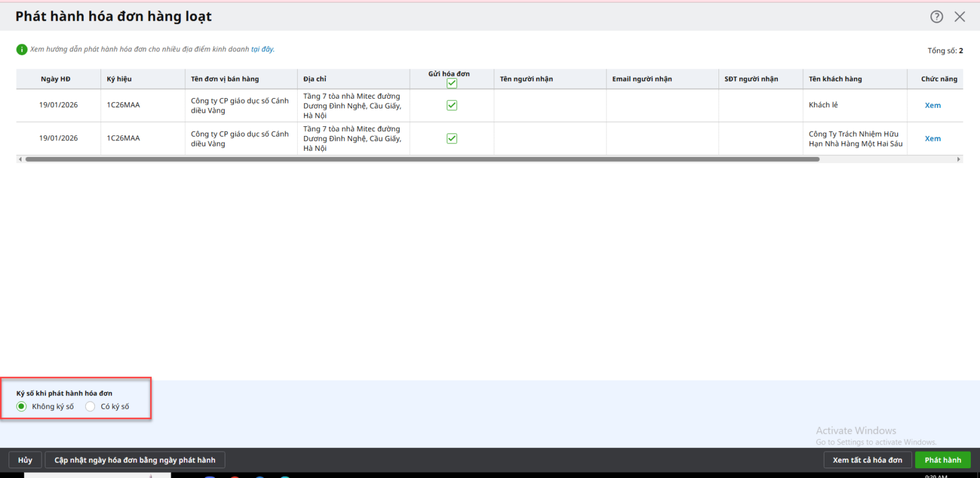The image size is (980, 478).
Task: Click Cập nhật ngày hóa đơn bằng ngày phát hành
Action: pos(135,460)
